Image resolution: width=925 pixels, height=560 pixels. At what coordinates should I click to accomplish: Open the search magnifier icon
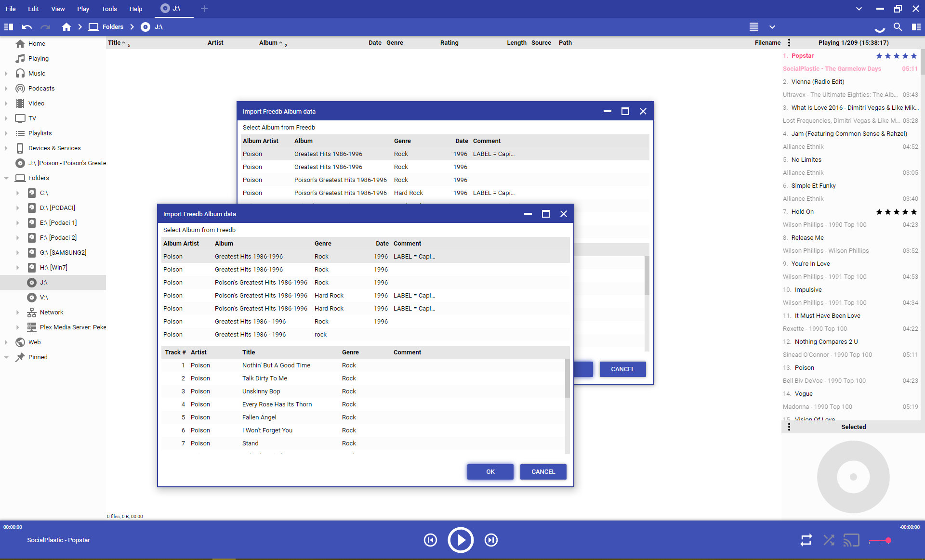coord(898,27)
